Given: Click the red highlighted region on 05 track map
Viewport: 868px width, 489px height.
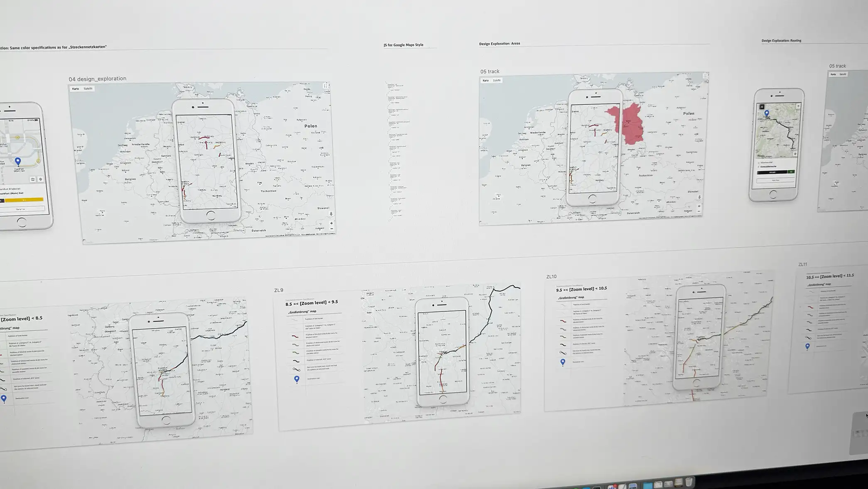Looking at the screenshot, I should click(631, 125).
